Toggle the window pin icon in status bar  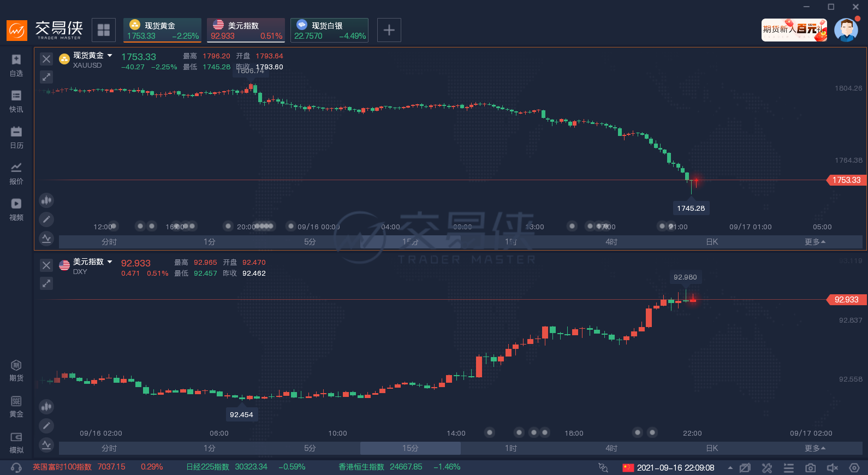[745, 468]
